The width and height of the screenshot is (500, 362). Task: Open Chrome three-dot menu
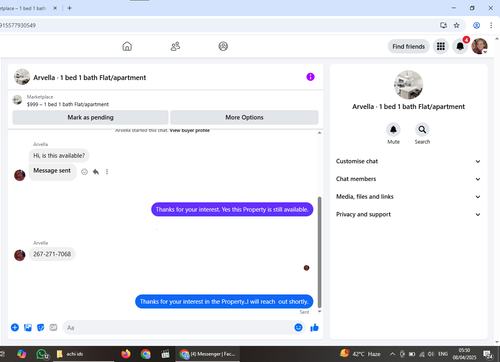coord(491,25)
